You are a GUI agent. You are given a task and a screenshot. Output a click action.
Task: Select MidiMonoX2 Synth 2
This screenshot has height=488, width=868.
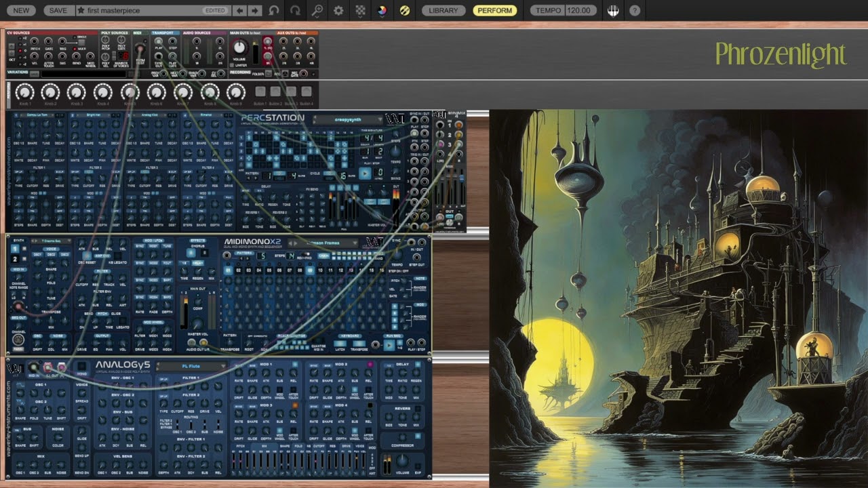(x=15, y=259)
